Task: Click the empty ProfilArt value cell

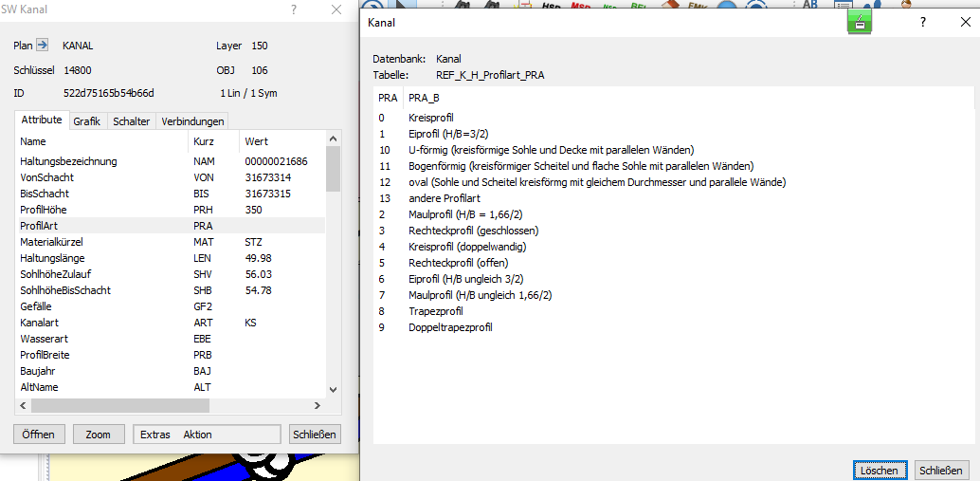Action: click(x=282, y=226)
